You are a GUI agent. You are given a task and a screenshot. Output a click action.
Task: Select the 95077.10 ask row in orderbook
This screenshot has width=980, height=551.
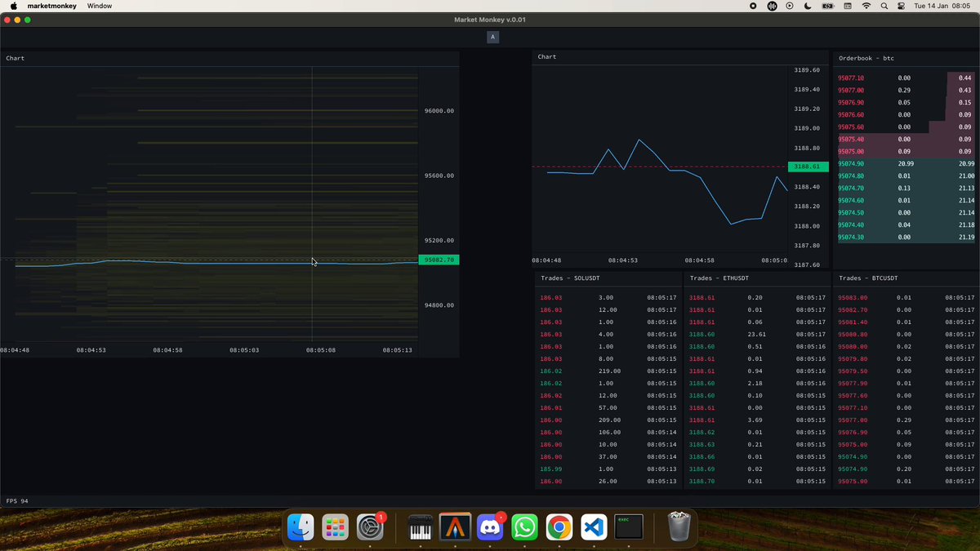click(x=906, y=78)
